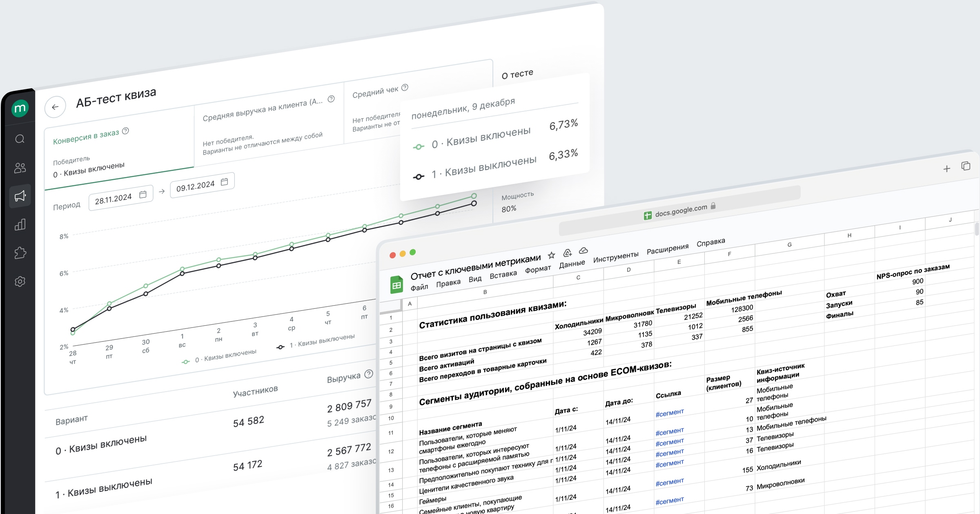Image resolution: width=980 pixels, height=514 pixels.
Task: Click the 'Участников' column header
Action: point(255,391)
